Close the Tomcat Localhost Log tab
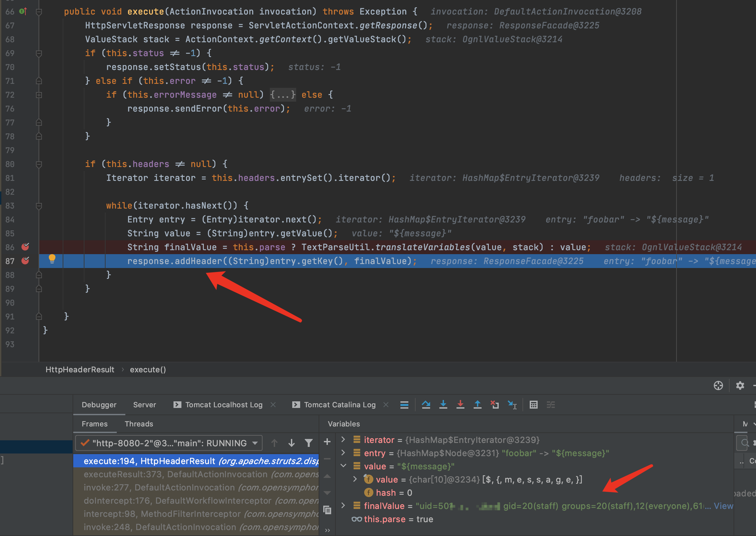 click(273, 405)
